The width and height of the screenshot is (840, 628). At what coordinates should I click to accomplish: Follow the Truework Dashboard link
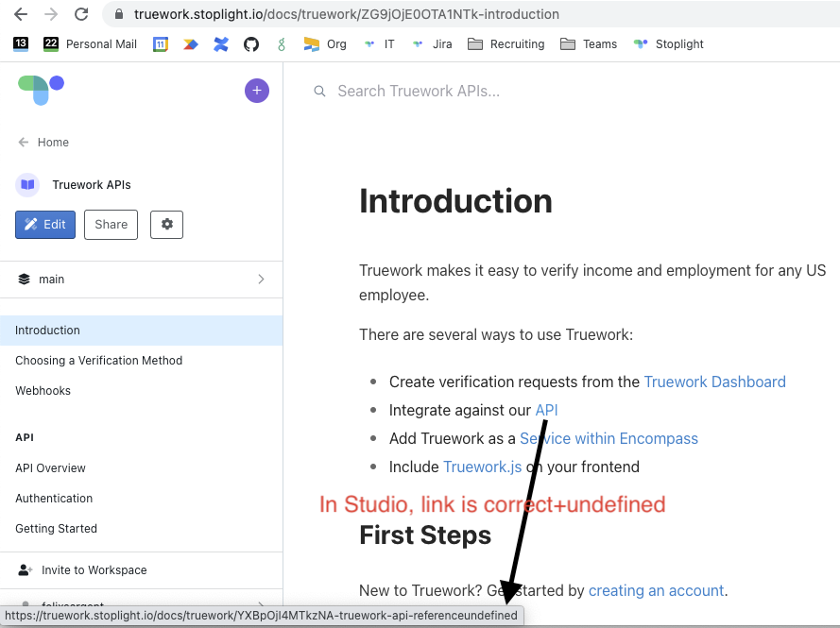pyautogui.click(x=714, y=382)
